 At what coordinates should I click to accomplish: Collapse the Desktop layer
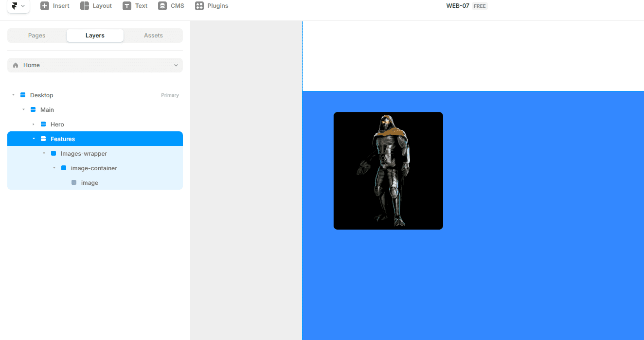[x=13, y=95]
